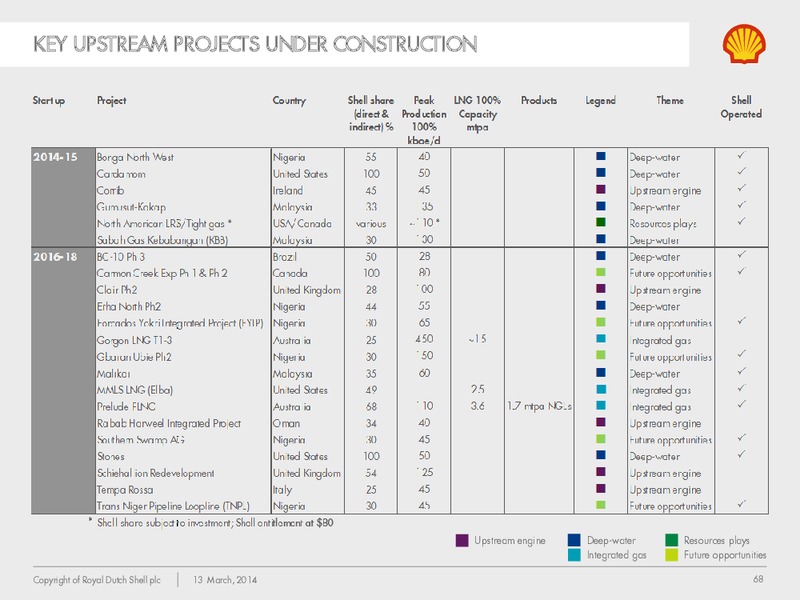Click the Shell Operated checkmark for Prelude FLNG
Screen dimensions: 800x600
click(742, 405)
